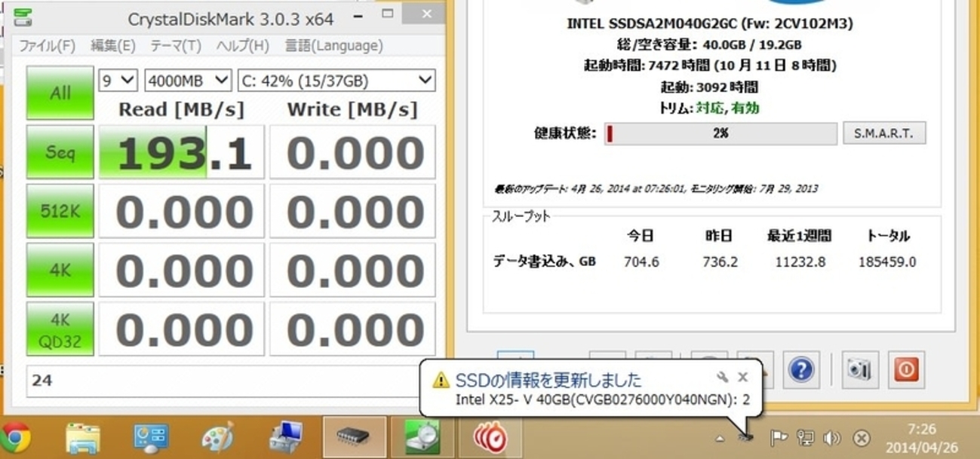Open the volume speaker tray icon

coord(832,438)
